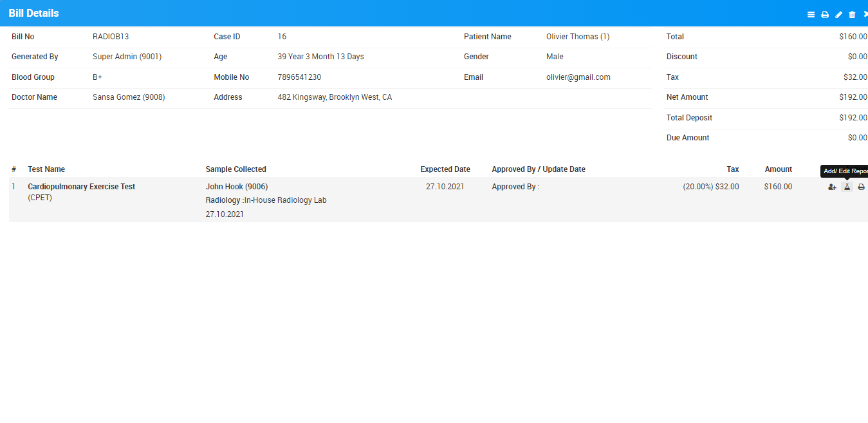The image size is (868, 423).
Task: Delete the bill using the trash icon
Action: point(852,14)
